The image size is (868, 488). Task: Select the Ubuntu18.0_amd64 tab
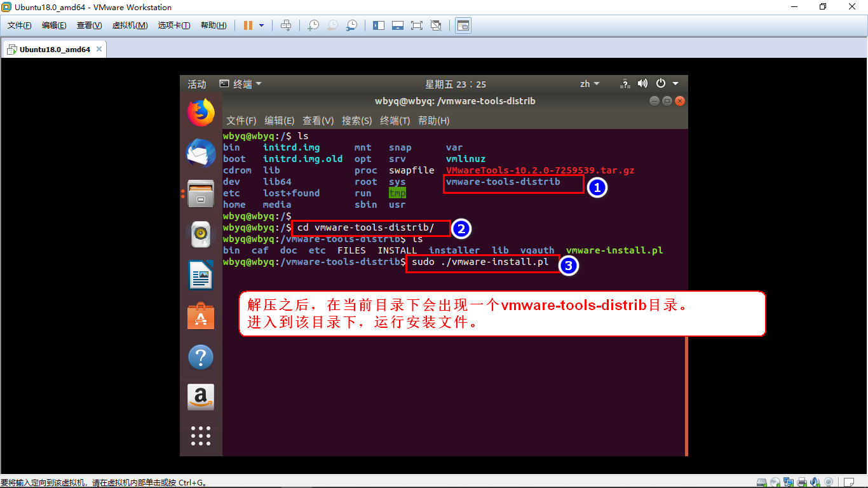53,48
